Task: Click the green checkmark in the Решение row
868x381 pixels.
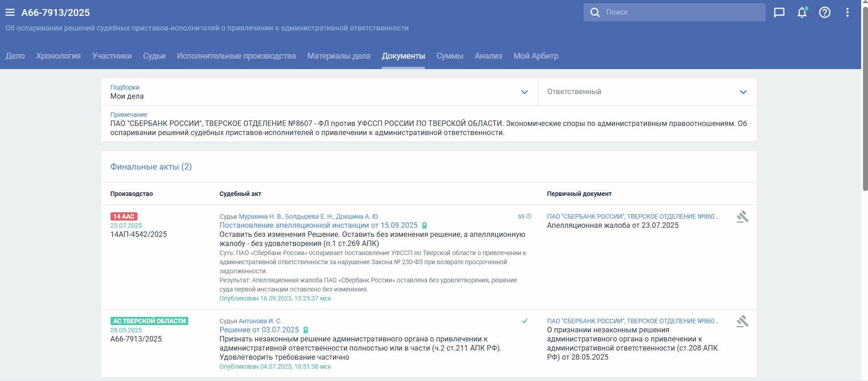Action: click(525, 321)
